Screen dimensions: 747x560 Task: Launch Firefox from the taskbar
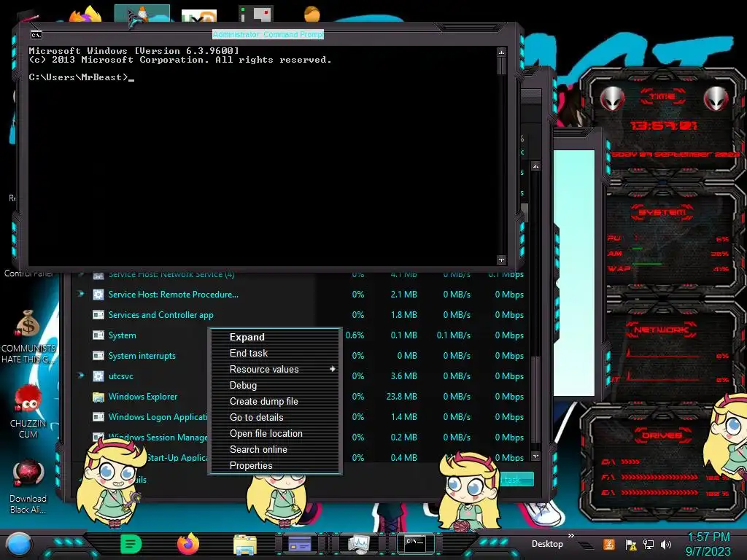tap(188, 544)
